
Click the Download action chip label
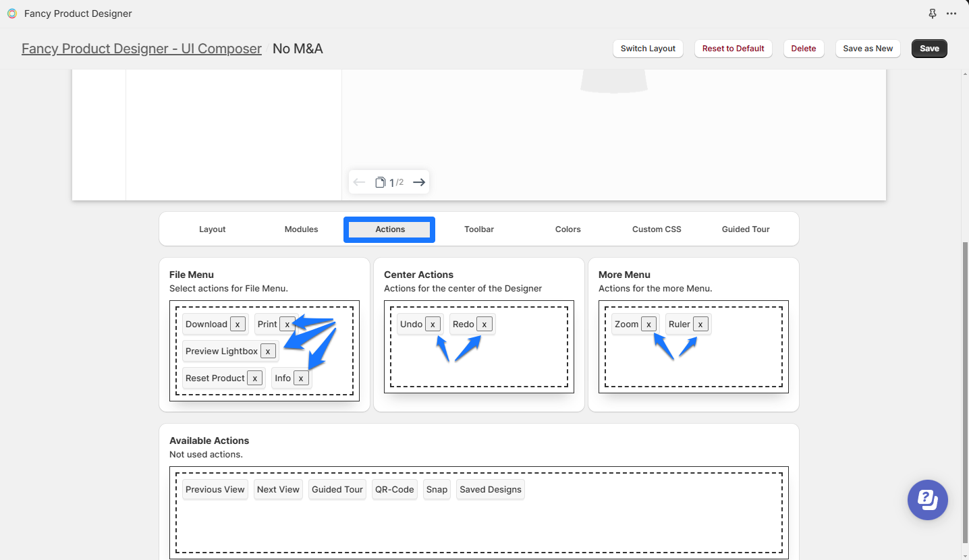click(x=206, y=325)
